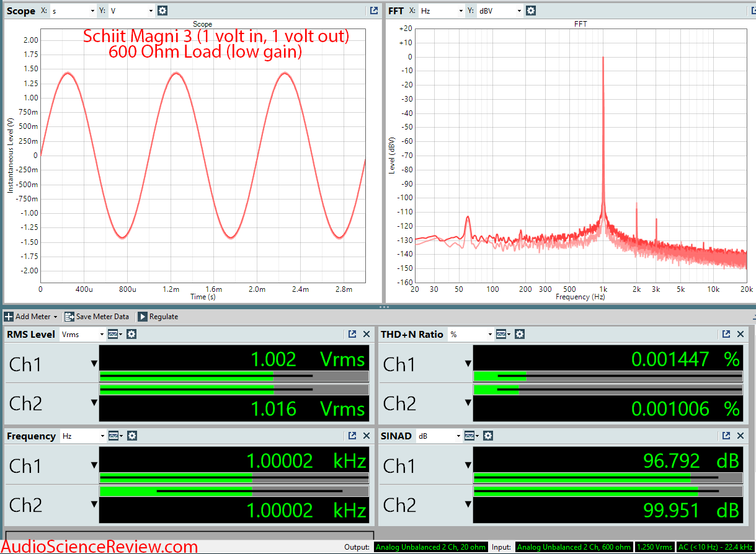Expand THD+N Ratio Ch1 arrow
This screenshot has height=554, width=756.
tap(468, 364)
